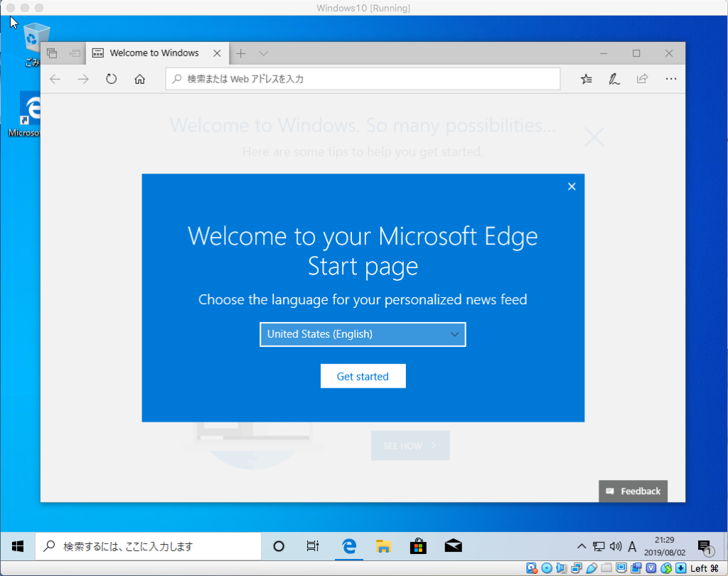
Task: Open File Explorer from the taskbar
Action: tap(383, 546)
